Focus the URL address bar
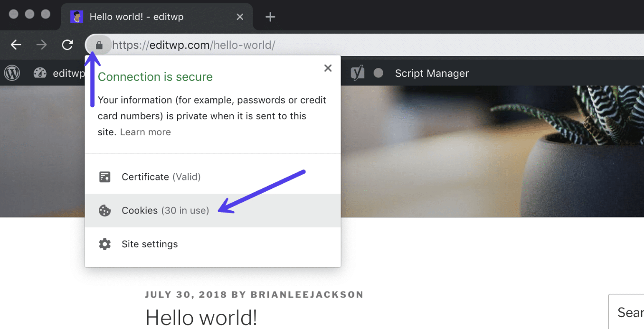The width and height of the screenshot is (644, 329). [332, 46]
